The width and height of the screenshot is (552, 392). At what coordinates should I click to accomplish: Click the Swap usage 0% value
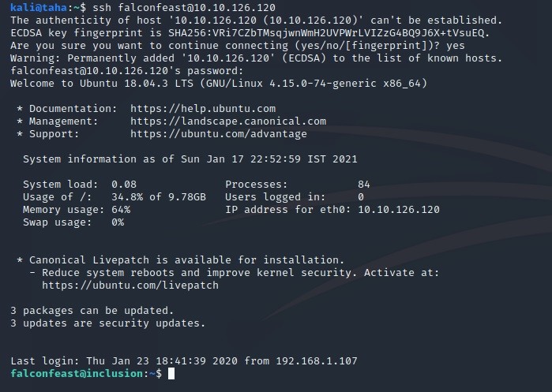pyautogui.click(x=118, y=222)
